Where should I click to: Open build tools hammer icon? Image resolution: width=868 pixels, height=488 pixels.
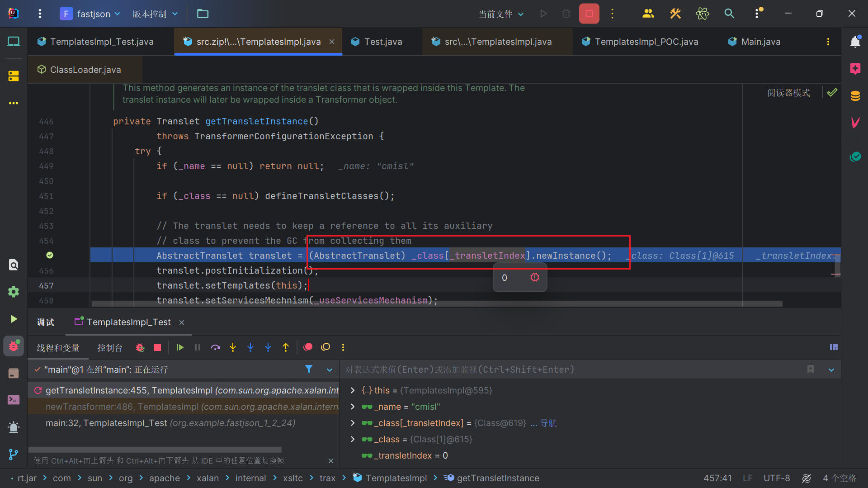675,14
